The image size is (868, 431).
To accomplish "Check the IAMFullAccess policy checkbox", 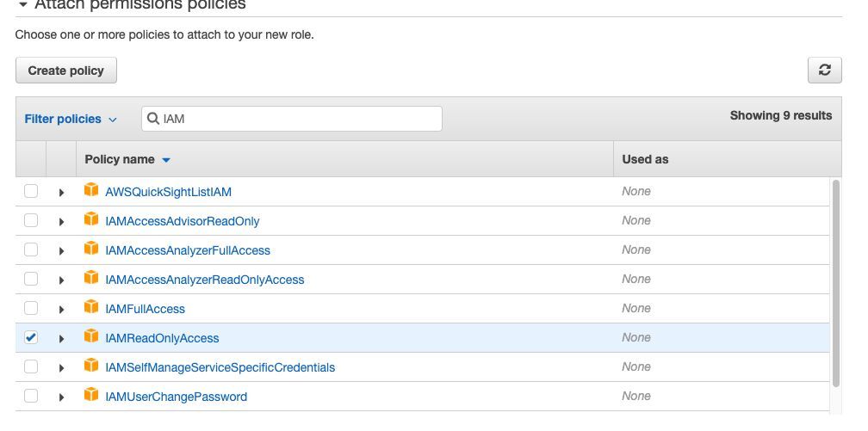I will pos(31,308).
